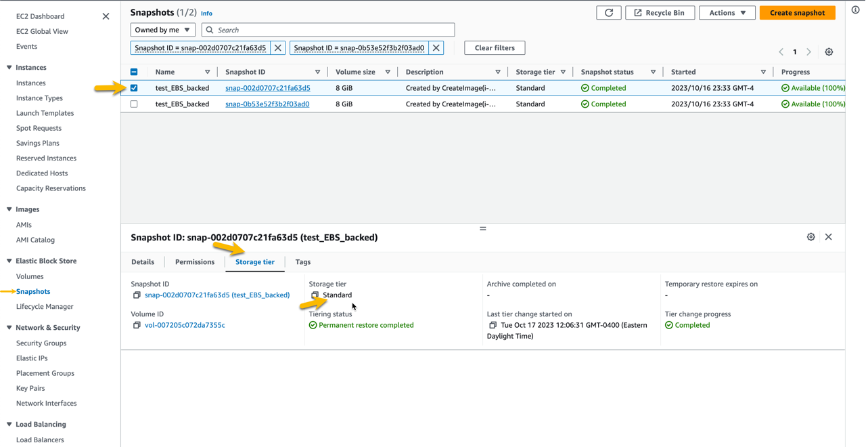Remove the snap-0b53e52f3b2f03ad0 filter chip
This screenshot has width=868, height=447.
pos(436,47)
